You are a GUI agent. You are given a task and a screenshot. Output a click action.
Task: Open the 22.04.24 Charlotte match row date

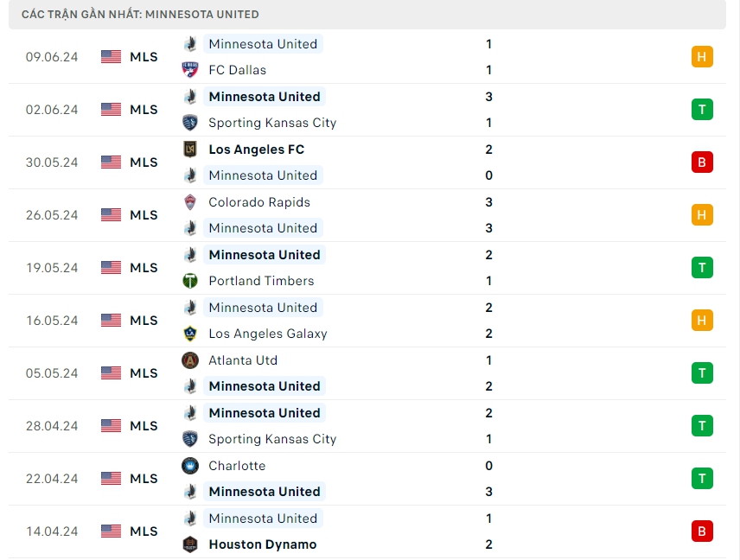tap(52, 479)
